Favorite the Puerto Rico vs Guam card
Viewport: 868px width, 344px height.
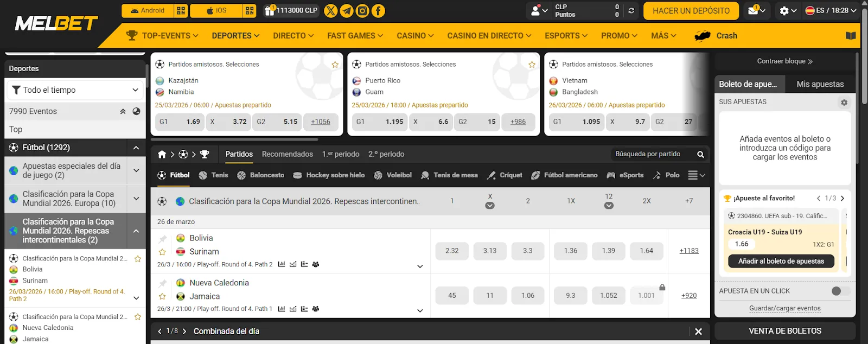coord(532,65)
